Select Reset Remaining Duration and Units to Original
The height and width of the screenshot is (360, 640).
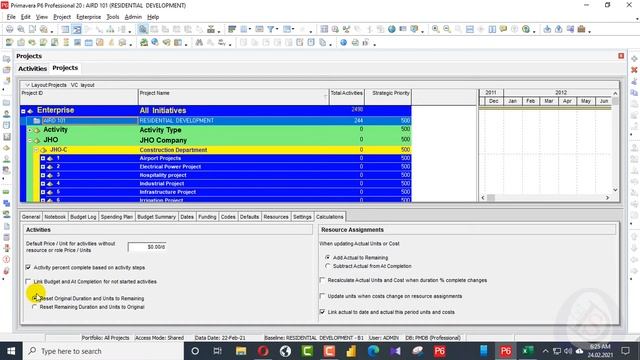(35, 307)
